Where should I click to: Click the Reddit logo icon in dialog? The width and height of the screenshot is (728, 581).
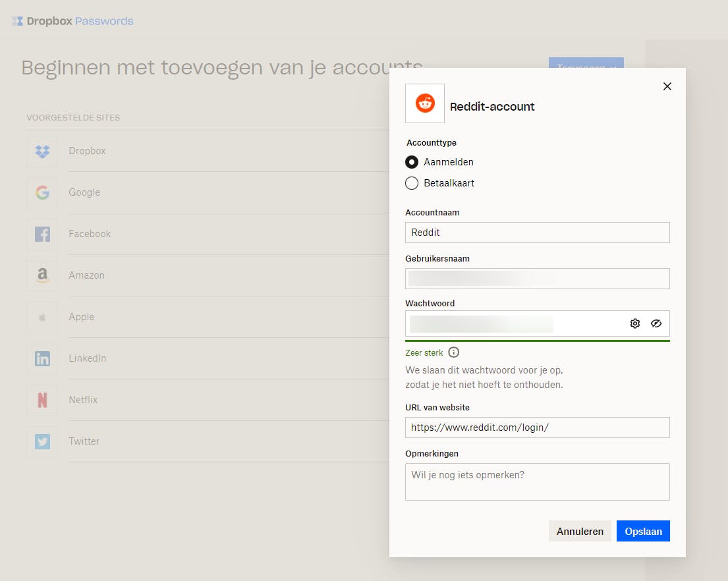(x=425, y=103)
